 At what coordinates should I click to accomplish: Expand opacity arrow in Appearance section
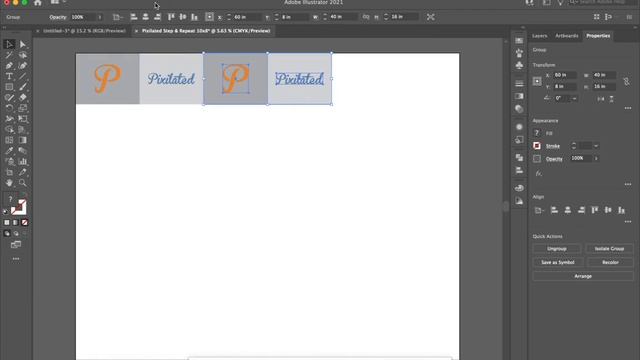point(596,158)
